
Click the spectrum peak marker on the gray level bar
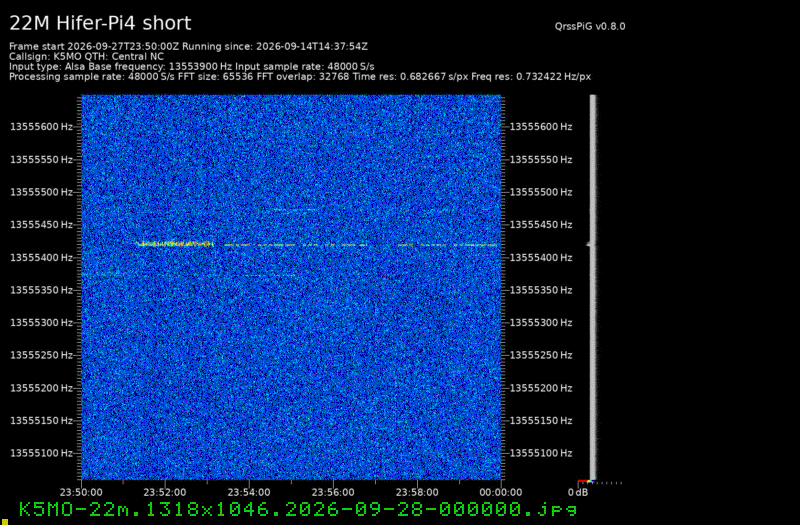(x=589, y=244)
